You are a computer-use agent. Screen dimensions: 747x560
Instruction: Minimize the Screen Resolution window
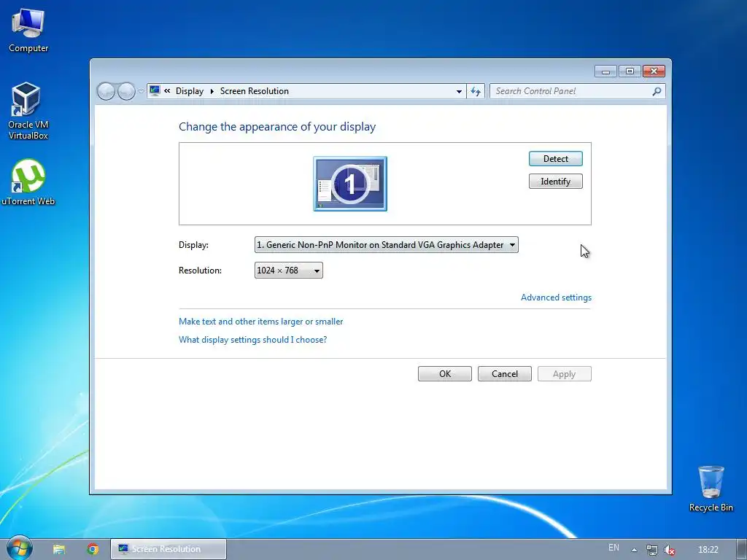coord(606,71)
